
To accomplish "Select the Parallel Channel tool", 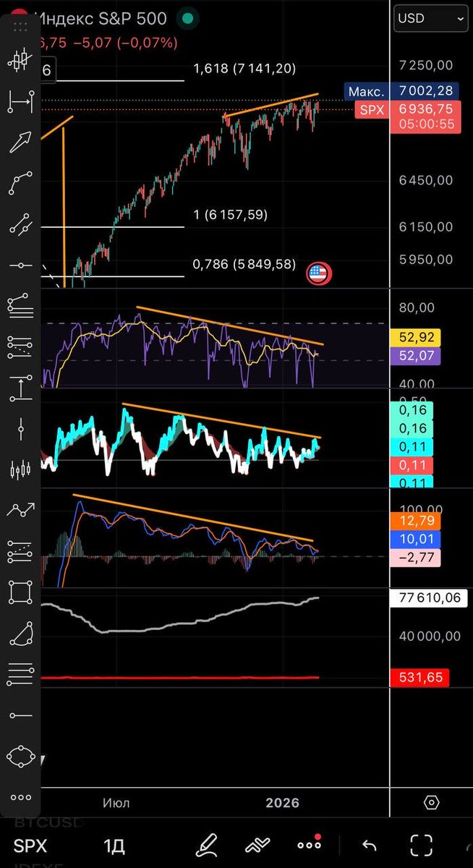I will tap(20, 224).
